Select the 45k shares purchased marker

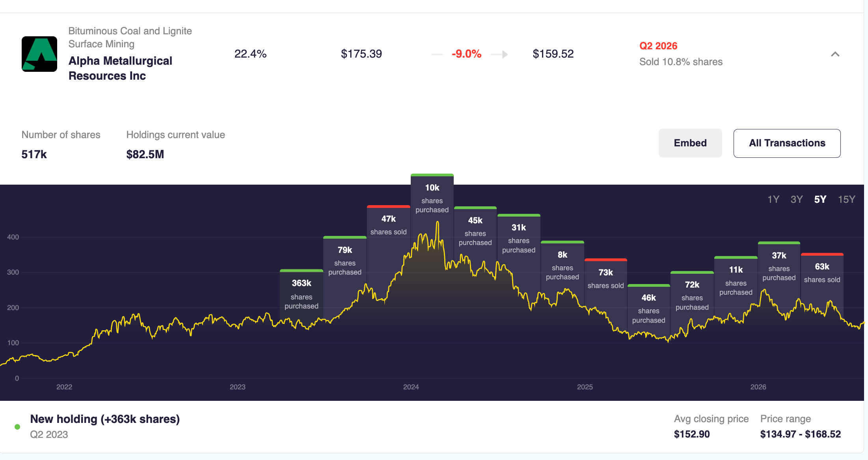[x=475, y=231]
